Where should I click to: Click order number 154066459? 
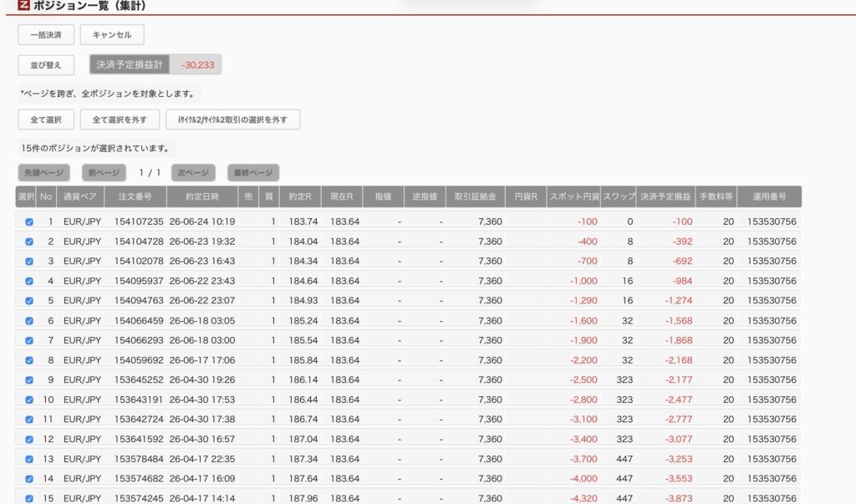tap(139, 320)
